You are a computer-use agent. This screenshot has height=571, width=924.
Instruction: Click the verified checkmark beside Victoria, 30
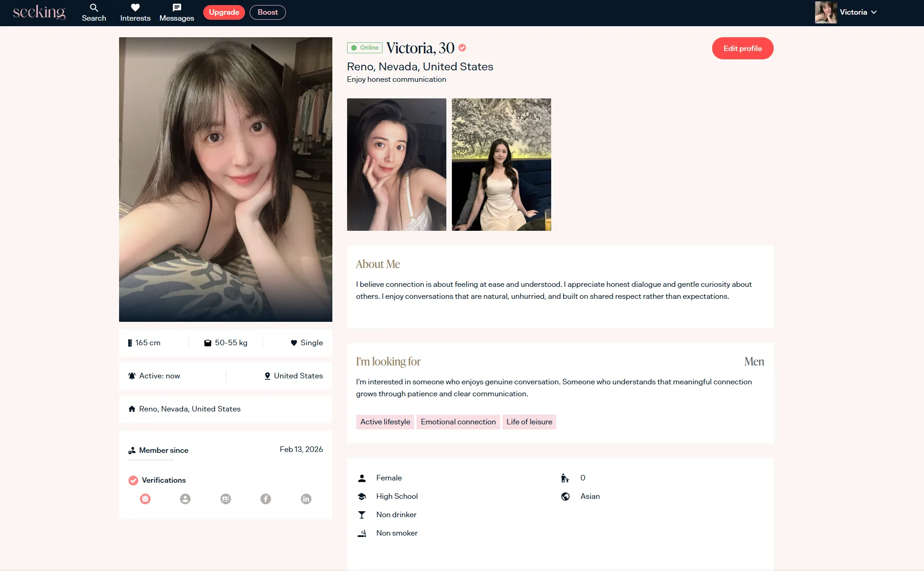pyautogui.click(x=462, y=48)
